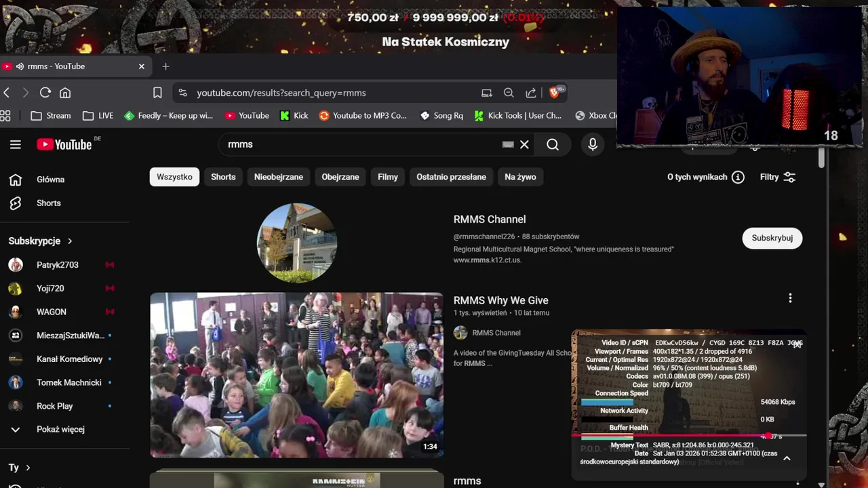The width and height of the screenshot is (868, 488).
Task: Expand the Ty section
Action: (x=20, y=468)
